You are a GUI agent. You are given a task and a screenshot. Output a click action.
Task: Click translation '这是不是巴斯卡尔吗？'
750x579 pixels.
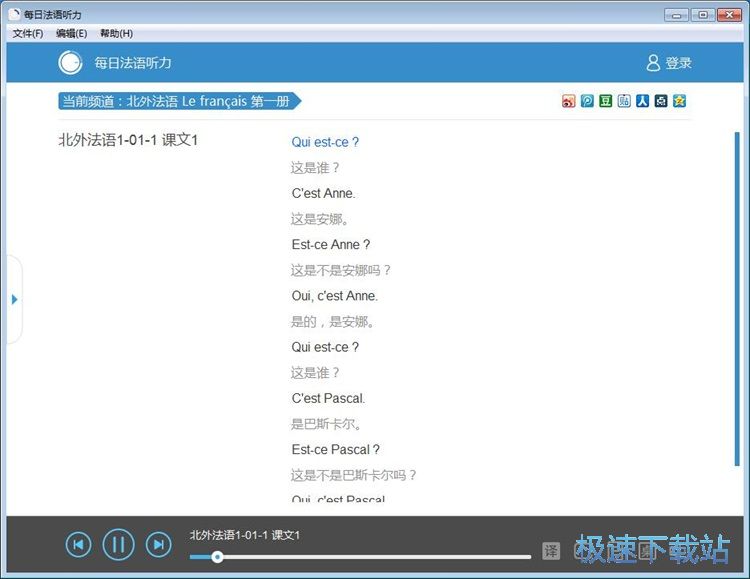[x=353, y=475]
